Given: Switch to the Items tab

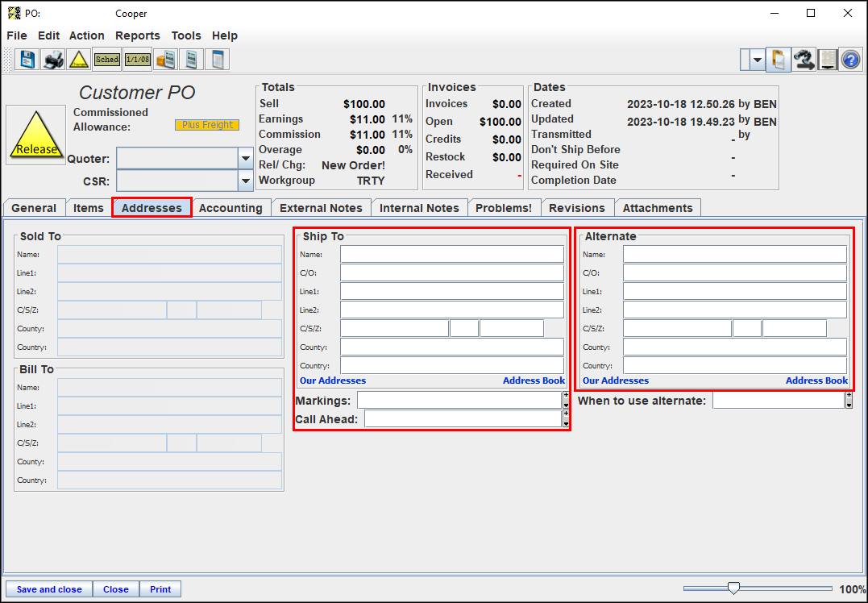Looking at the screenshot, I should tap(89, 208).
